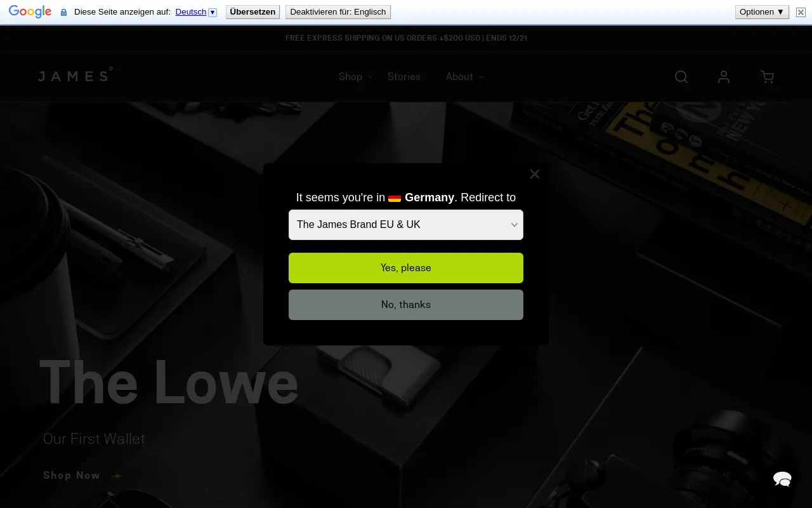Expand The James Brand EU & UK selector

point(406,225)
